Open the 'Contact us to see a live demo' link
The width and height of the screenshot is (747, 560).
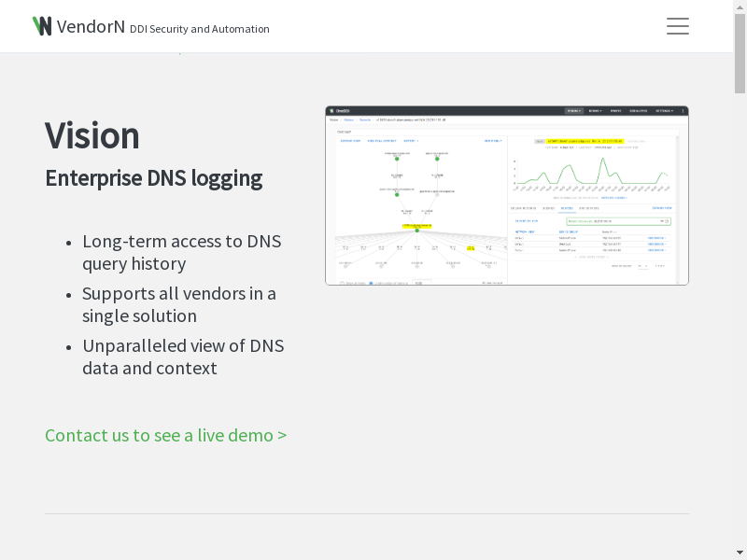pyautogui.click(x=165, y=435)
